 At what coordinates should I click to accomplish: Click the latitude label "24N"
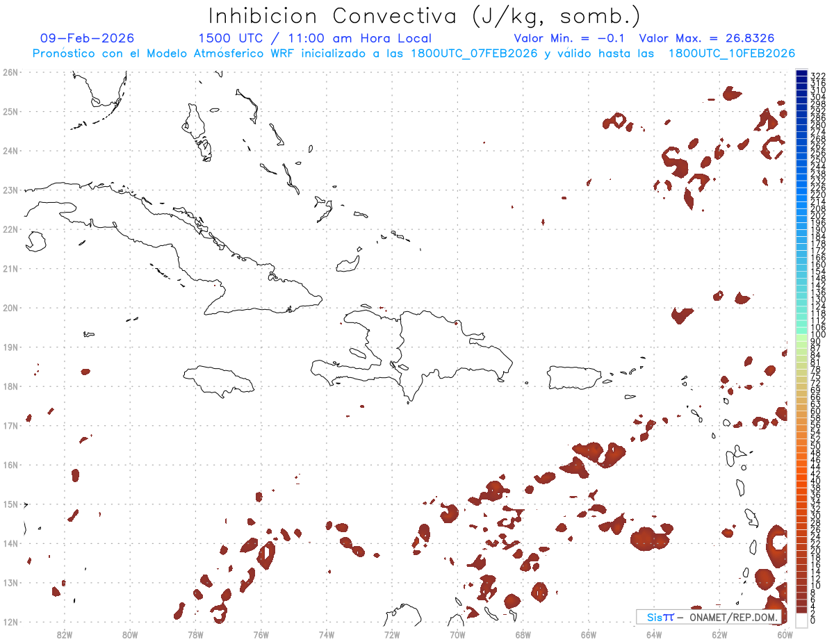[10, 151]
